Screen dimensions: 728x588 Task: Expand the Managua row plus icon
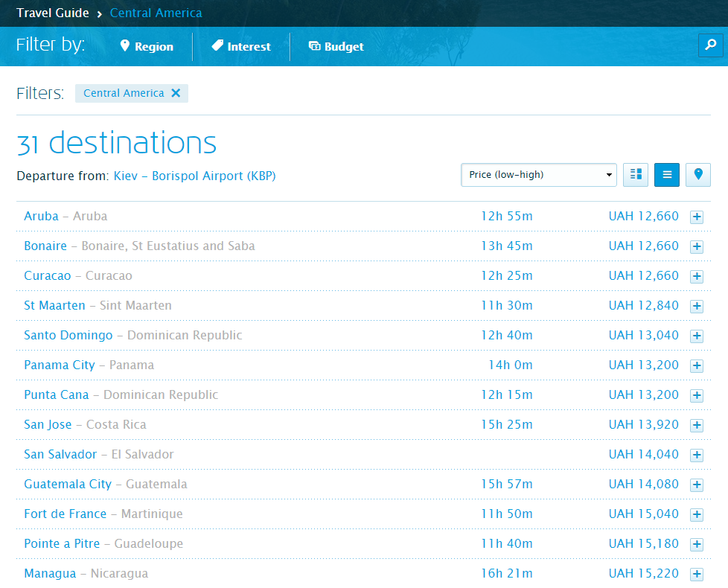click(697, 574)
